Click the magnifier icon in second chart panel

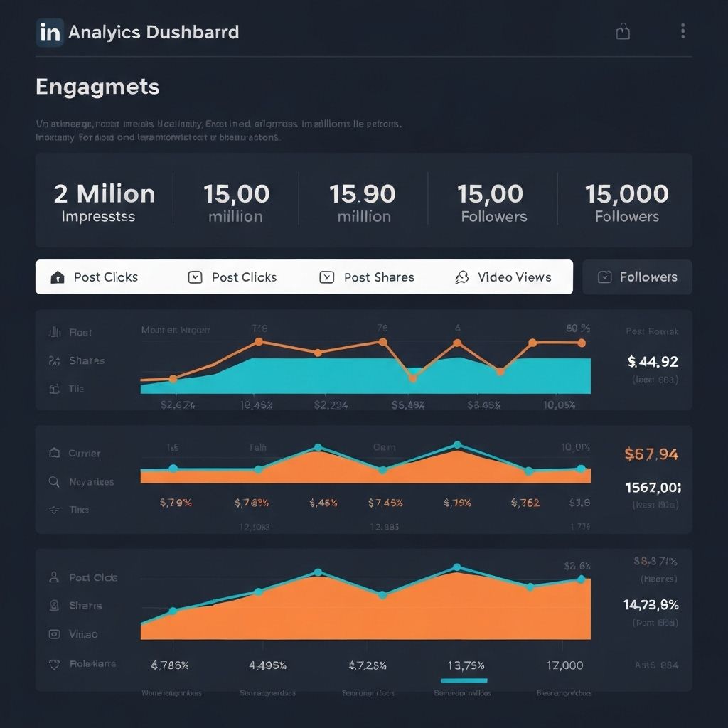click(54, 482)
